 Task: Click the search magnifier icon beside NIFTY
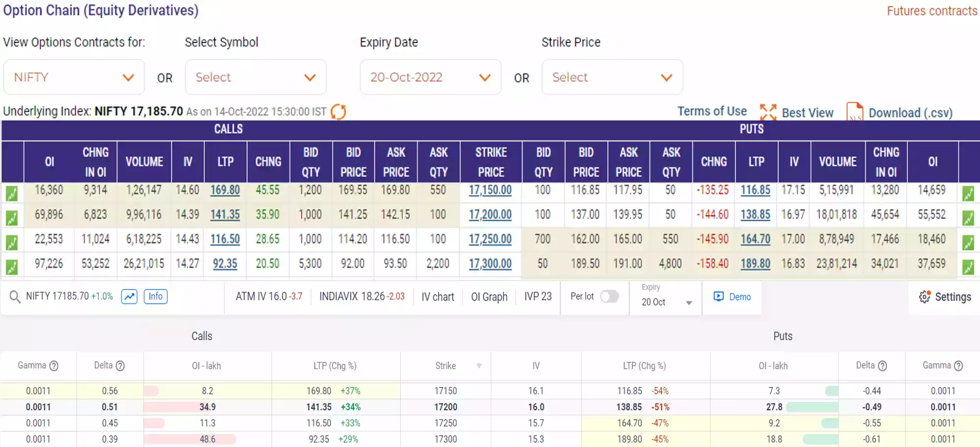15,297
